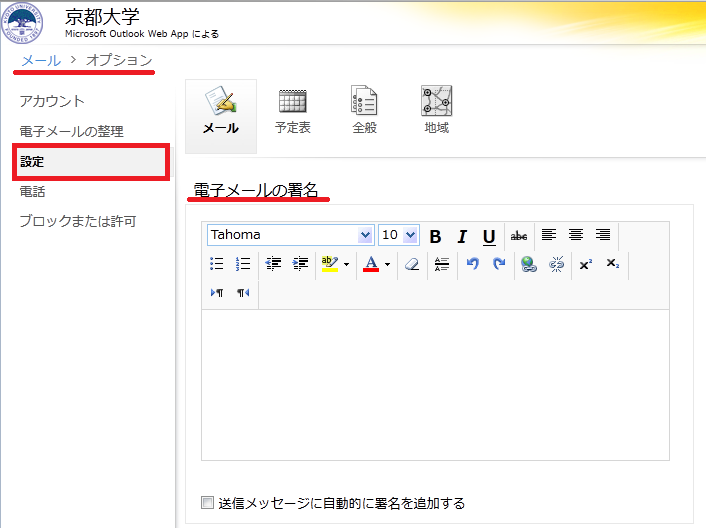Select 設定 in left sidebar
This screenshot has width=706, height=528.
91,162
